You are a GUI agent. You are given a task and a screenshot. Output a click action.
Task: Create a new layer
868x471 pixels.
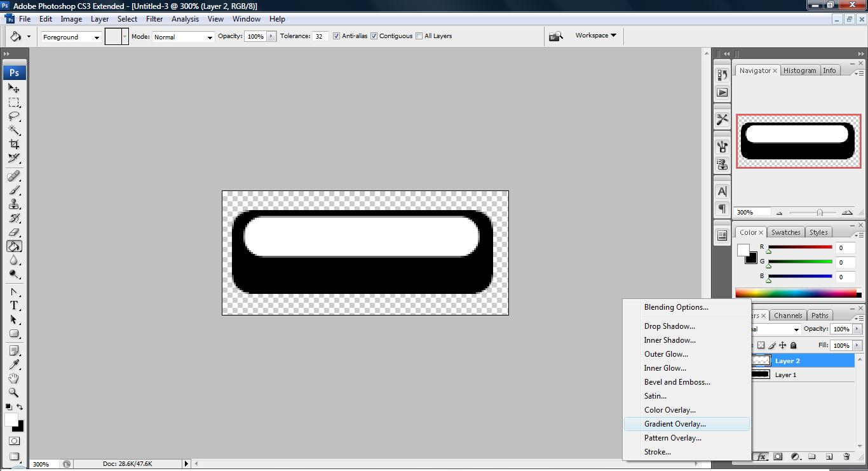click(x=829, y=456)
